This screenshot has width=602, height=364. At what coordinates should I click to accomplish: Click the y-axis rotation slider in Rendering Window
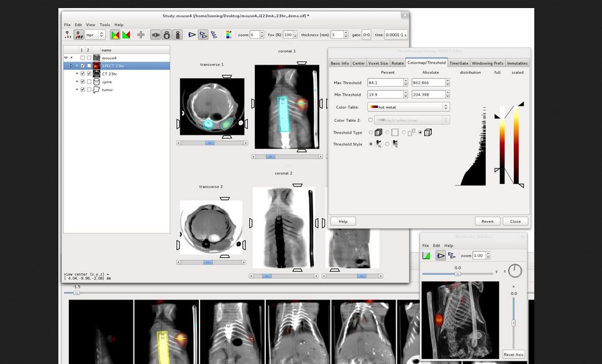click(x=458, y=274)
